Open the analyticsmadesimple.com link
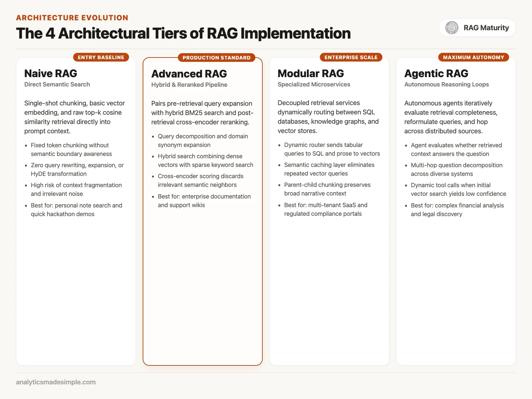Viewport: 532px width, 399px height. [56, 382]
